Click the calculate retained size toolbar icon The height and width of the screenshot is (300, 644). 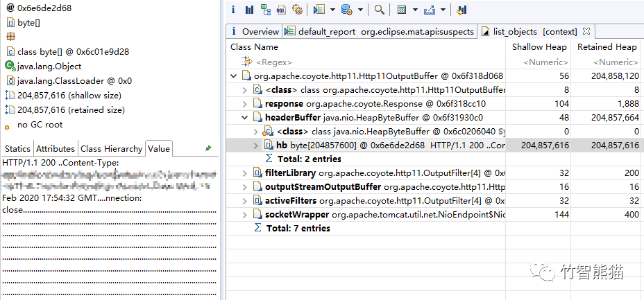402,10
